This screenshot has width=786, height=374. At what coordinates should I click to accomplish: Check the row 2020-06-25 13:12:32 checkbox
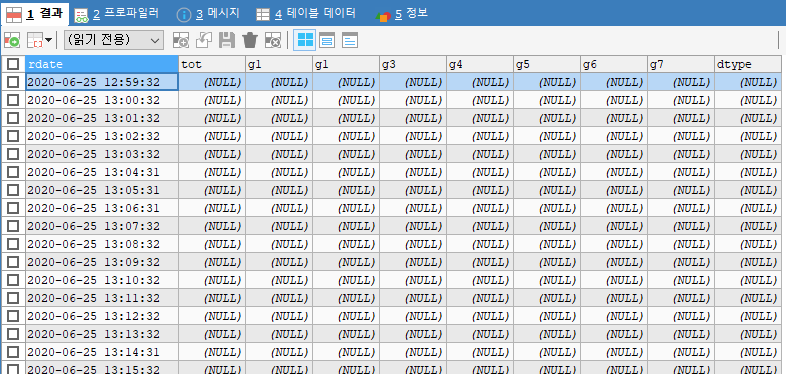click(13, 316)
